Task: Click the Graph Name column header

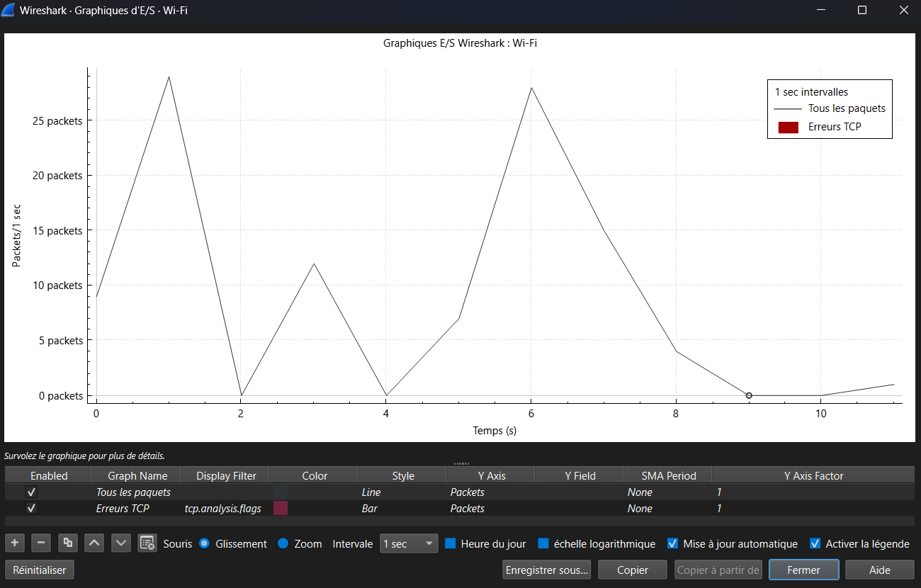Action: pyautogui.click(x=137, y=475)
